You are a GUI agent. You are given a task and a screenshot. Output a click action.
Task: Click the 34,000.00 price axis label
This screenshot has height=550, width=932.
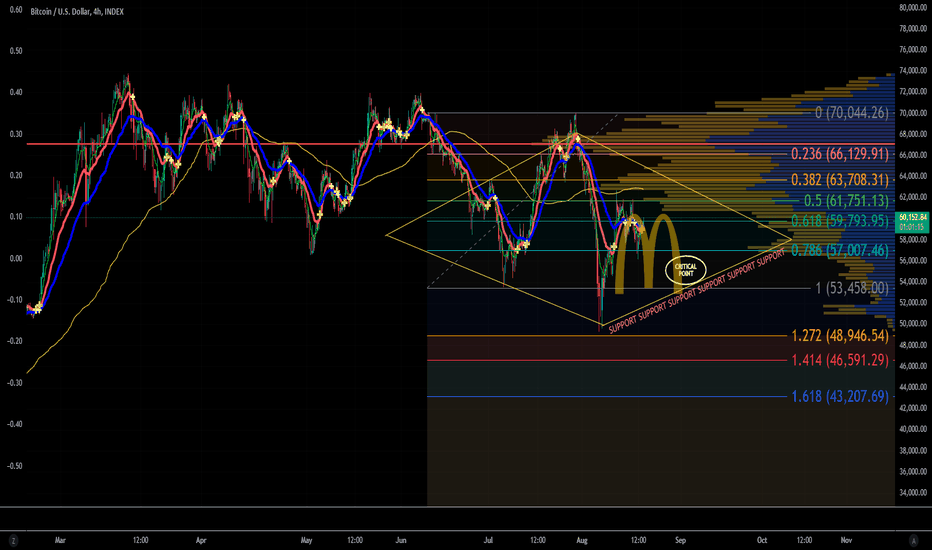click(x=913, y=492)
